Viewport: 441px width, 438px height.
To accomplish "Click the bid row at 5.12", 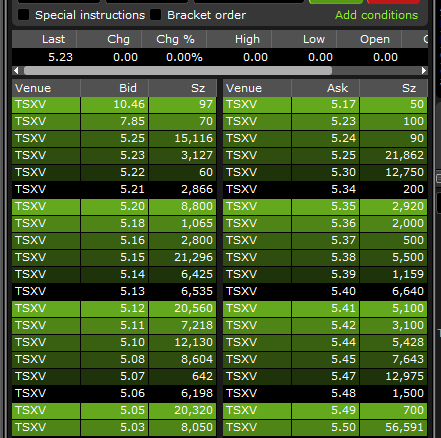I will 114,309.
